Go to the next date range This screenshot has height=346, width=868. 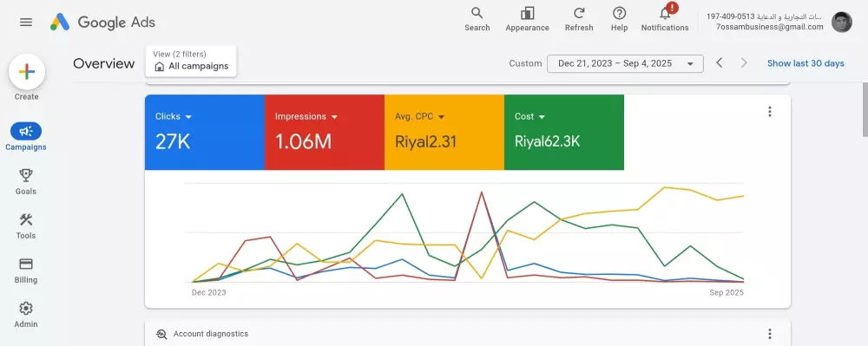click(744, 63)
